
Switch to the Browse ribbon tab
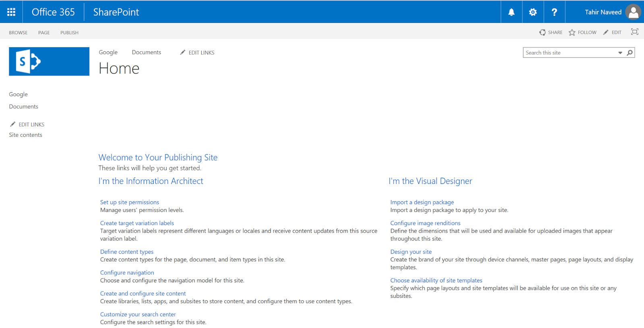18,33
